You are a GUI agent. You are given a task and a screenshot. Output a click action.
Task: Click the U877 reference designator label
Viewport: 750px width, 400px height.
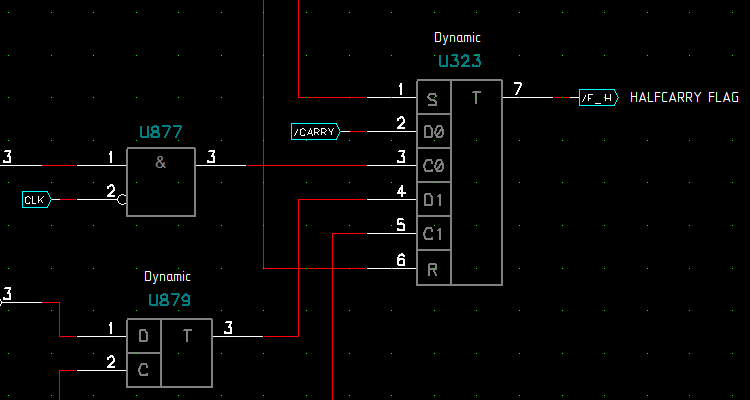point(160,132)
